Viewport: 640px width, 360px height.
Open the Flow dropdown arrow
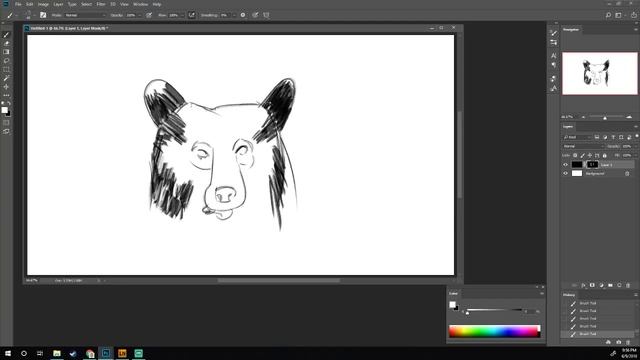(x=182, y=15)
